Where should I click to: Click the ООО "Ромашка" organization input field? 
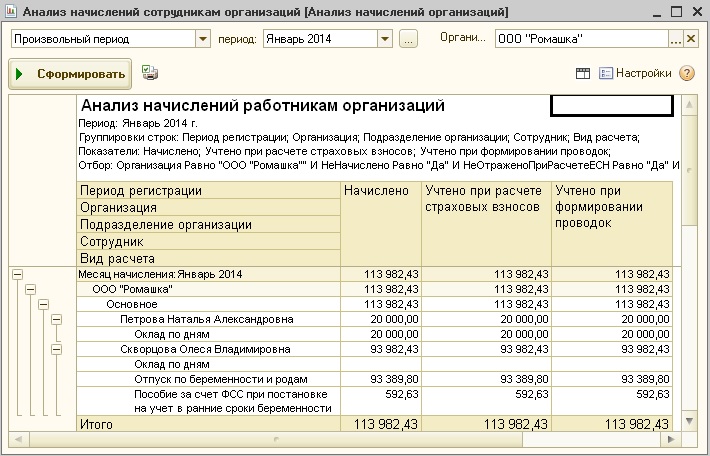click(x=582, y=39)
